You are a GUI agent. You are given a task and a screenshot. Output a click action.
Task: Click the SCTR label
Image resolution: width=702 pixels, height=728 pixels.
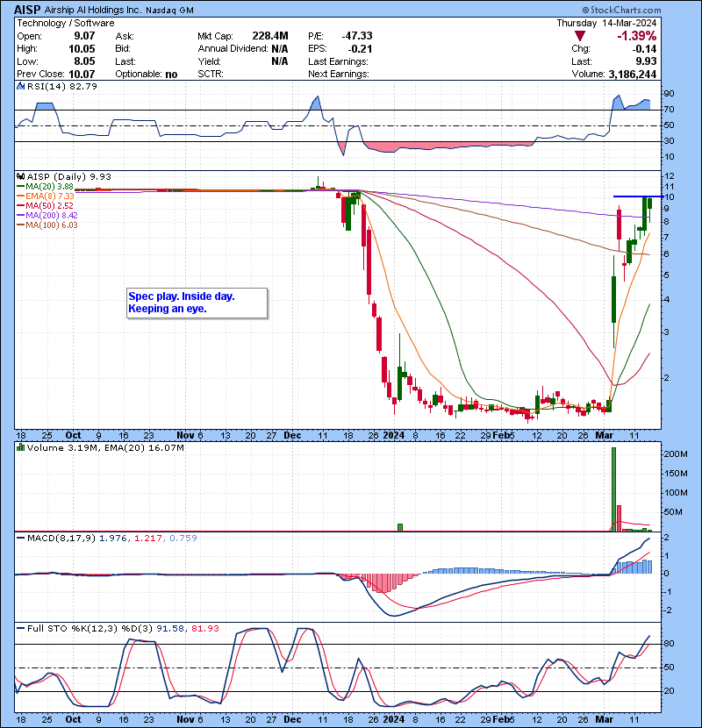tap(211, 75)
